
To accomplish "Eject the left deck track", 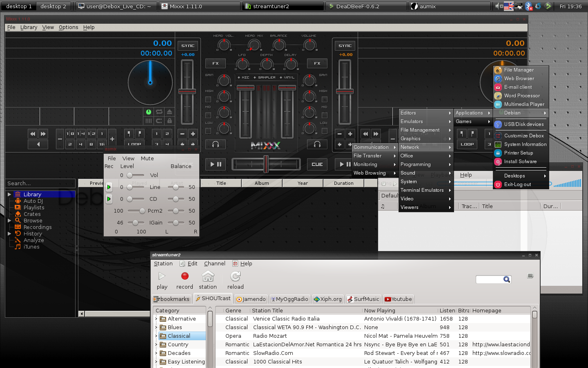I will point(169,112).
